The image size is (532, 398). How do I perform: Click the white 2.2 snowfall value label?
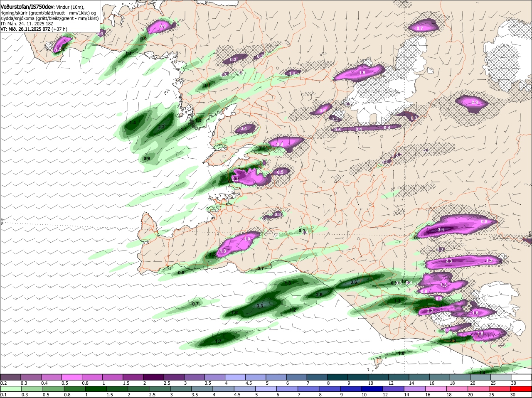pos(430,311)
